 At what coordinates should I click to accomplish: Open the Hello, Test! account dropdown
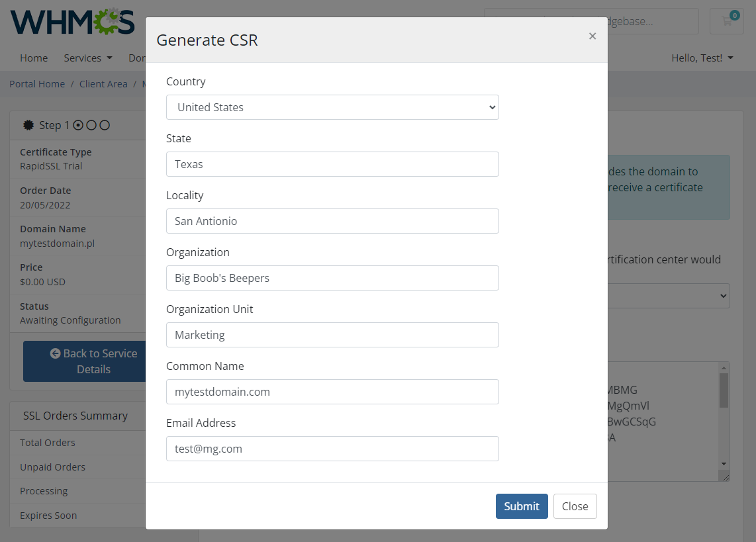tap(702, 58)
